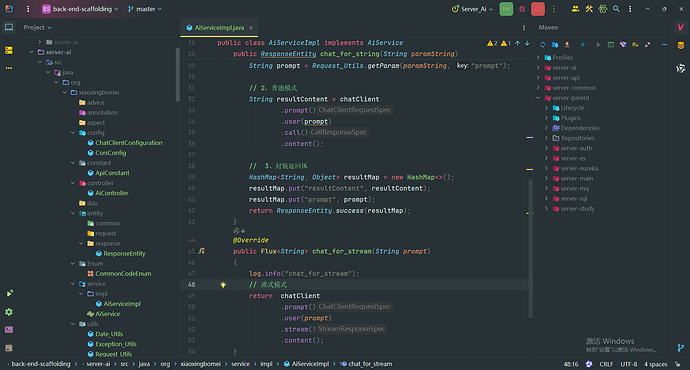This screenshot has width=690, height=370.
Task: Open the IDE main menu (vertical dots)
Action: [28, 9]
